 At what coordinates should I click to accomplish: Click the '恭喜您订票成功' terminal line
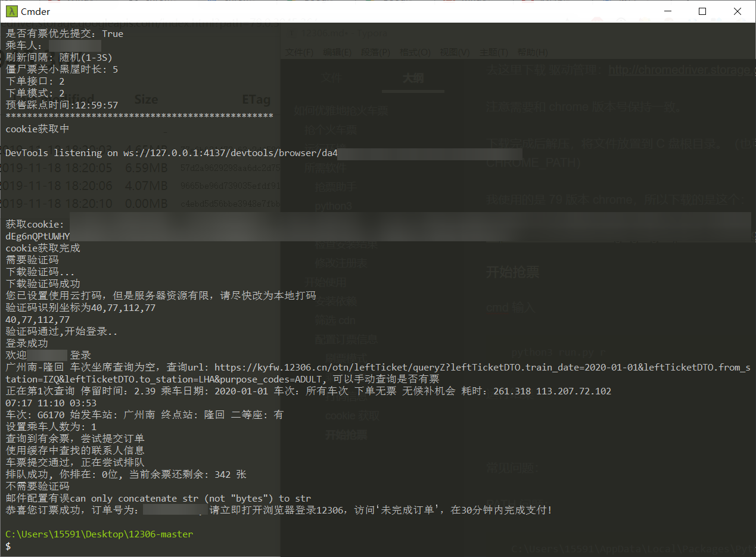[x=279, y=511]
